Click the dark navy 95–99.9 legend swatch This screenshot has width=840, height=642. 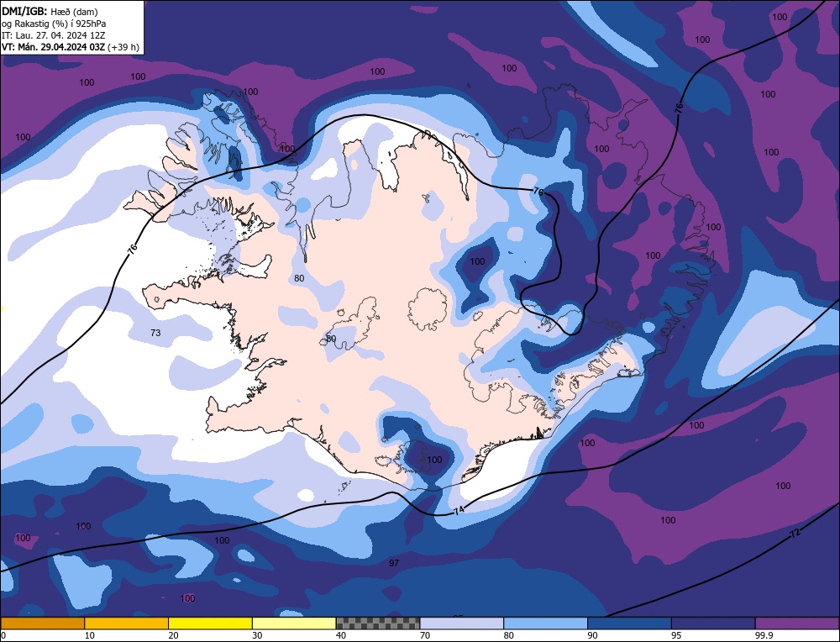pyautogui.click(x=713, y=623)
